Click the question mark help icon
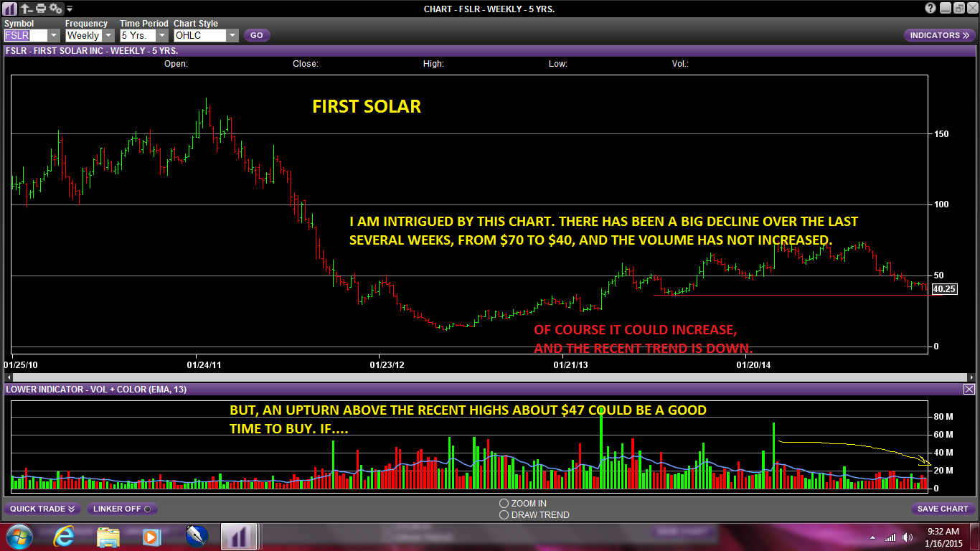Screen dimensions: 980x551 click(930, 9)
